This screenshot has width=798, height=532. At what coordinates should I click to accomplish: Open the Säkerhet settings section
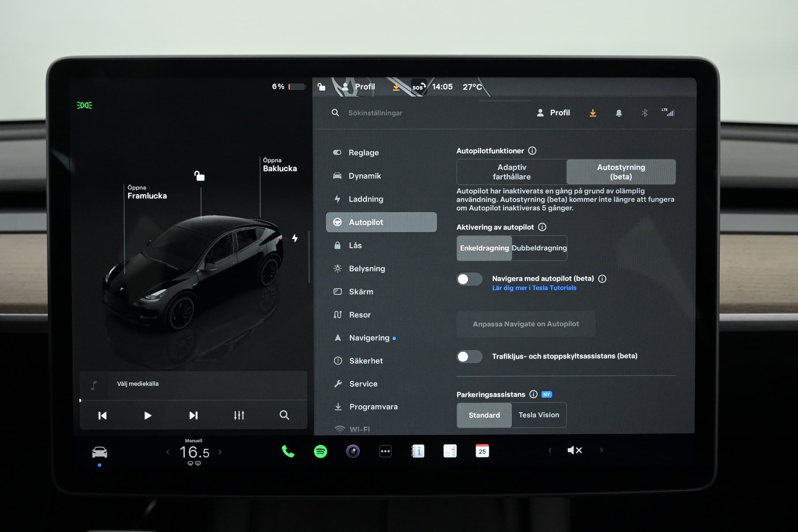[381, 361]
